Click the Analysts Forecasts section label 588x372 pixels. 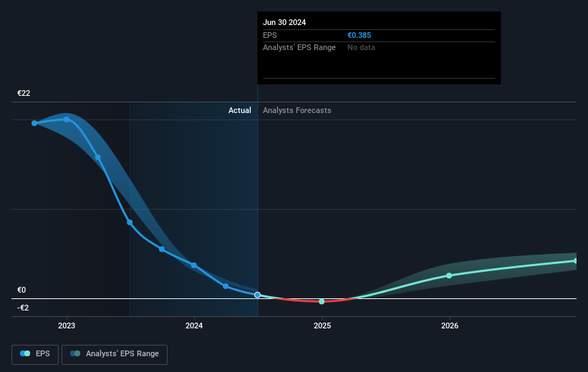click(297, 110)
